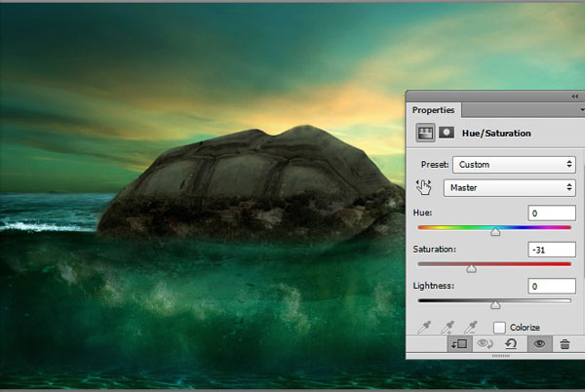Toggle adjustment layer visibility eye
The width and height of the screenshot is (585, 392).
click(x=537, y=344)
